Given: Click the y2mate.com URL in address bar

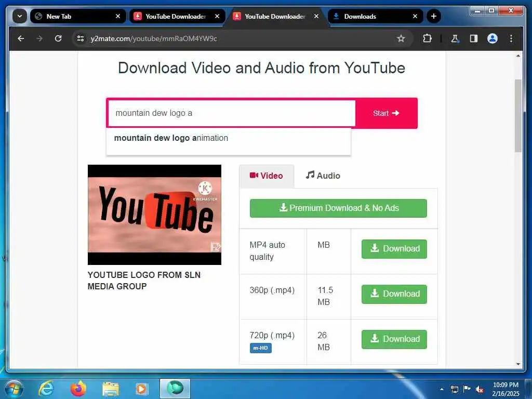Looking at the screenshot, I should coord(154,38).
